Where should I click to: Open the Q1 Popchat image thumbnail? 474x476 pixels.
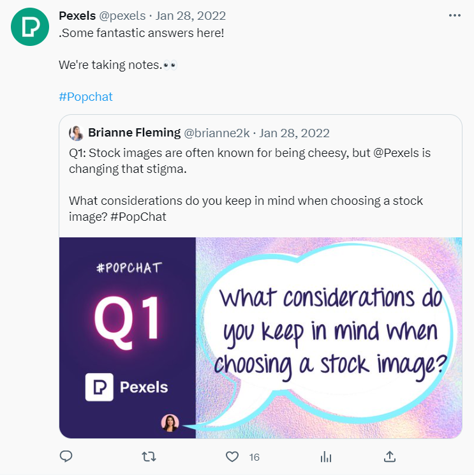point(261,338)
